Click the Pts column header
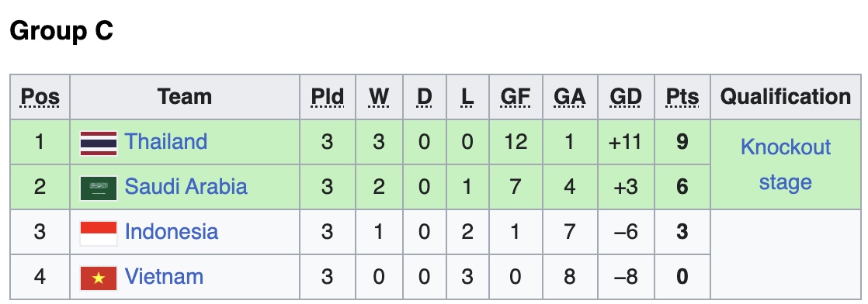Image resolution: width=868 pixels, height=304 pixels. coord(682,97)
